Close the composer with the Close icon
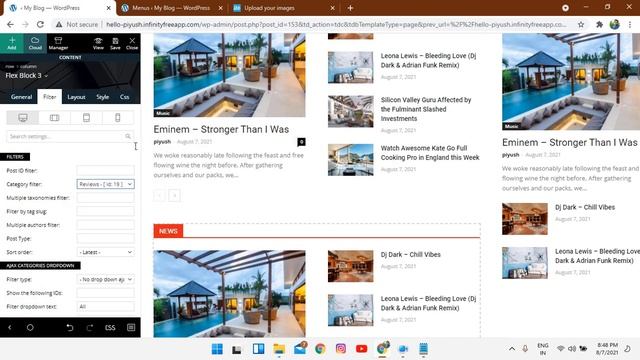The height and width of the screenshot is (360, 640). (132, 43)
